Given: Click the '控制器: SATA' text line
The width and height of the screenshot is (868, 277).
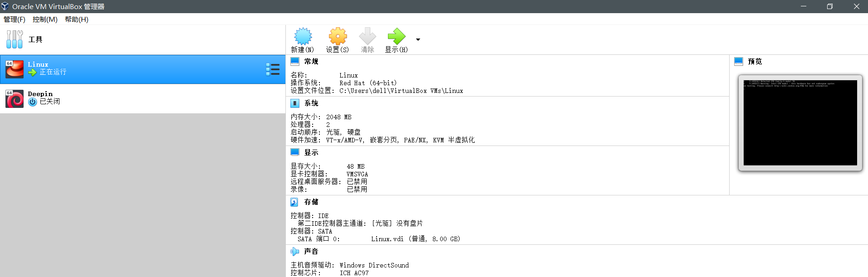Looking at the screenshot, I should (x=311, y=231).
